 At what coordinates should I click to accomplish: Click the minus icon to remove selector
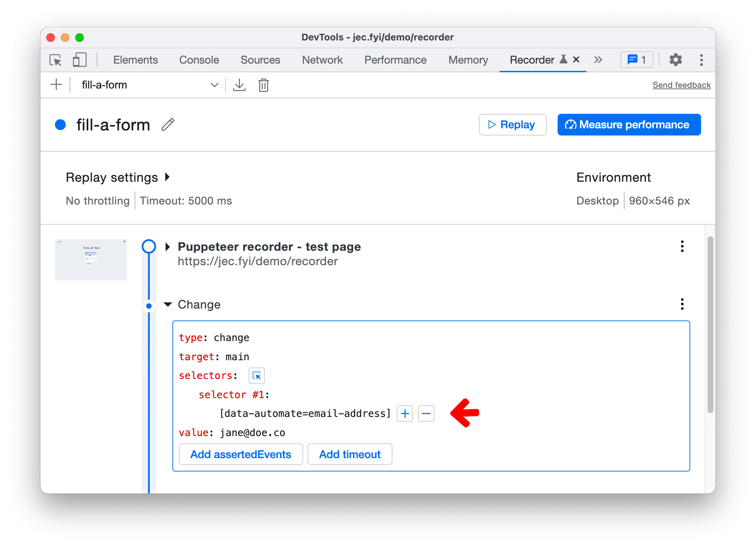coord(426,414)
